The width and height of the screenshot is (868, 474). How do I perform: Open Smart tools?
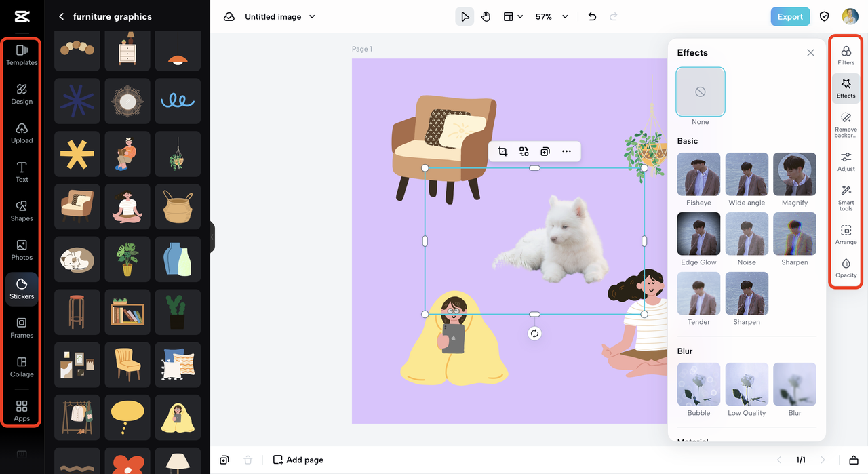[x=846, y=198]
